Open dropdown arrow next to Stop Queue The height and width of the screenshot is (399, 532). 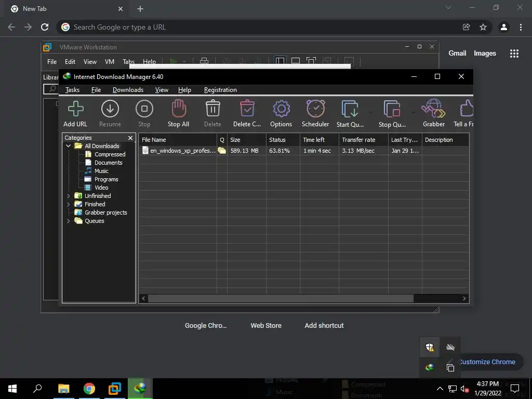pyautogui.click(x=413, y=112)
